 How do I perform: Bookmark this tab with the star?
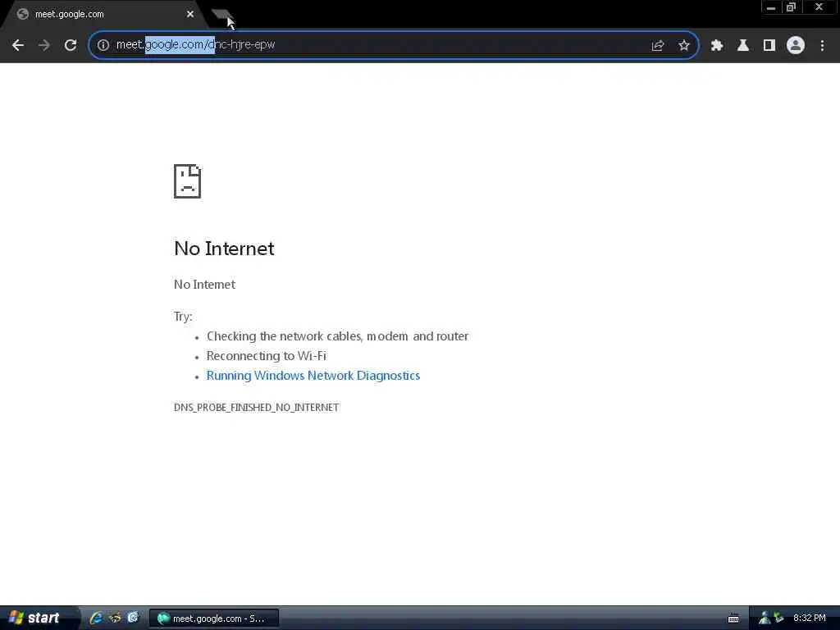coord(683,45)
